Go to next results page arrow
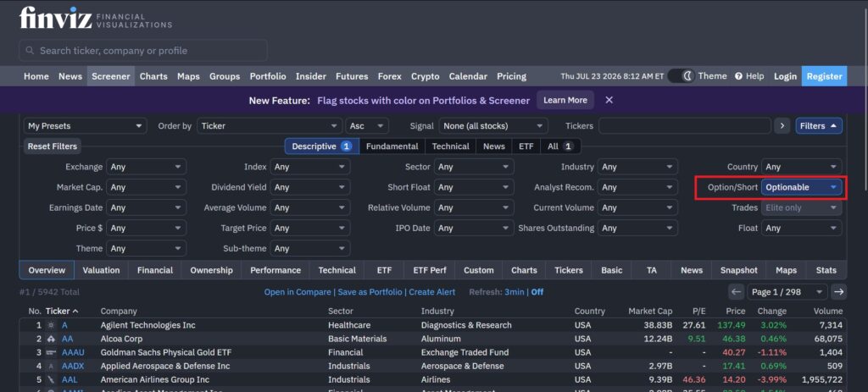868x392 pixels. point(839,292)
